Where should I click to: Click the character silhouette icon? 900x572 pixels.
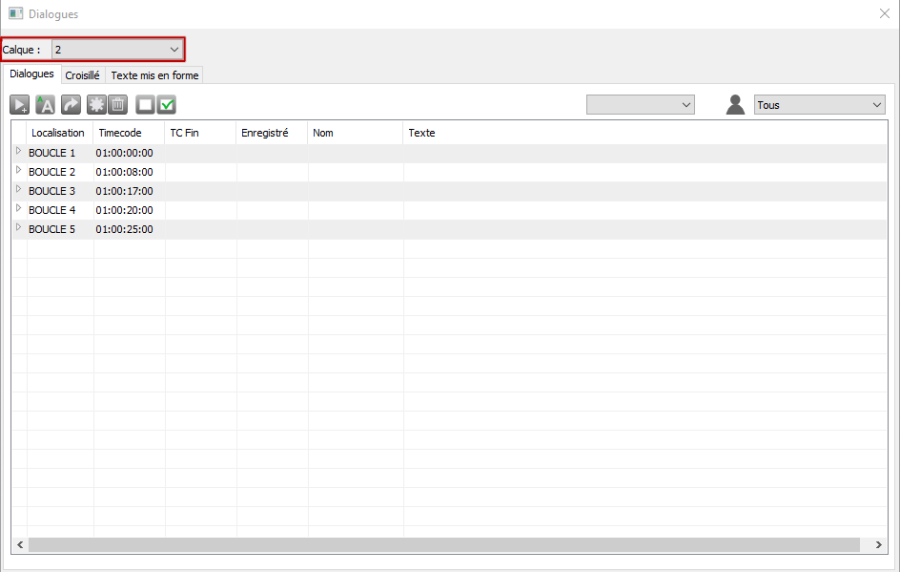coord(735,105)
